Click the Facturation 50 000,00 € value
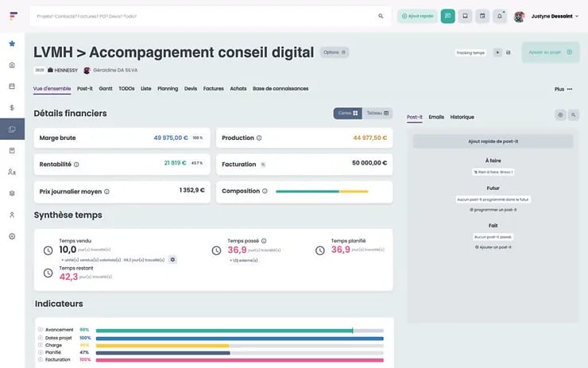Viewport: 588px width, 368px height. point(369,163)
